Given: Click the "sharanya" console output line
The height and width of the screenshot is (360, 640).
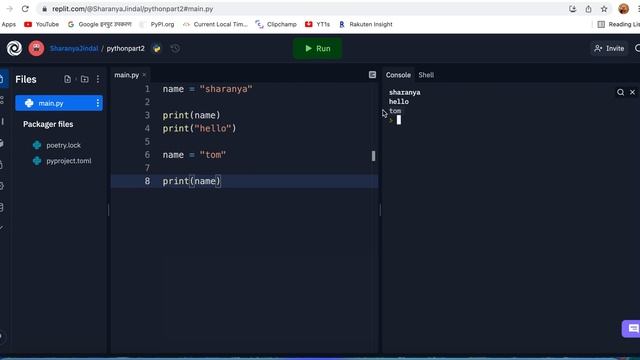Looking at the screenshot, I should point(404,93).
